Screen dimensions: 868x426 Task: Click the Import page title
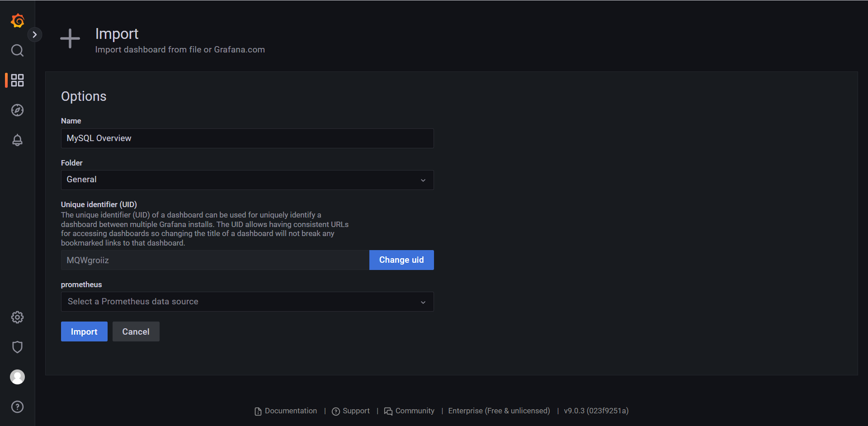(117, 34)
